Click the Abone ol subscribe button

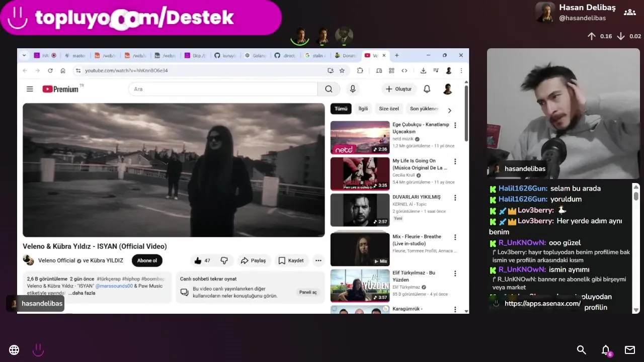point(147,260)
